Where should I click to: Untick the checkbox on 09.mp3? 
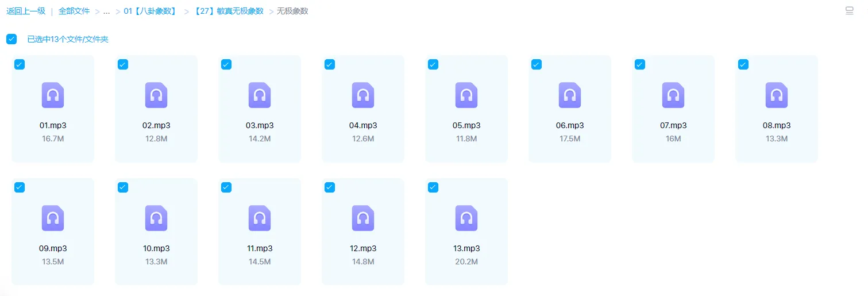pyautogui.click(x=20, y=187)
